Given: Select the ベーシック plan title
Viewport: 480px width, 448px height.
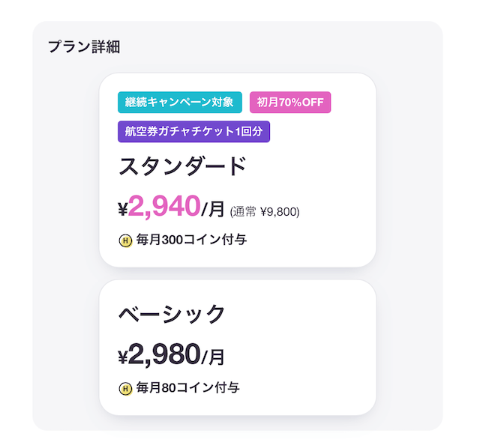Looking at the screenshot, I should pos(172,314).
